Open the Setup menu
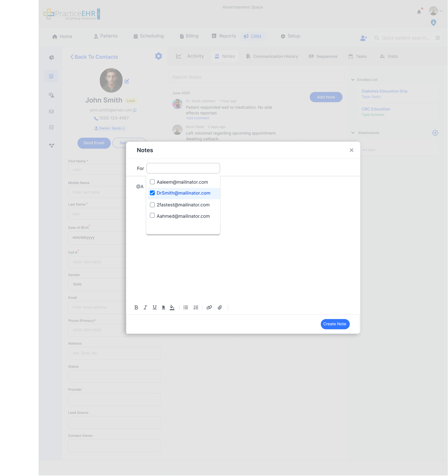The height and width of the screenshot is (476, 448). [x=290, y=36]
